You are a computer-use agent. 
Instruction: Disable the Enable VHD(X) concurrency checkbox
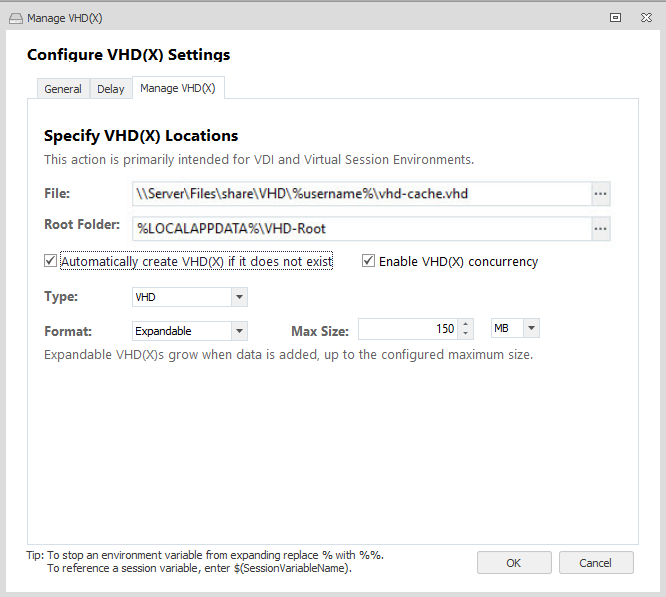pos(369,262)
